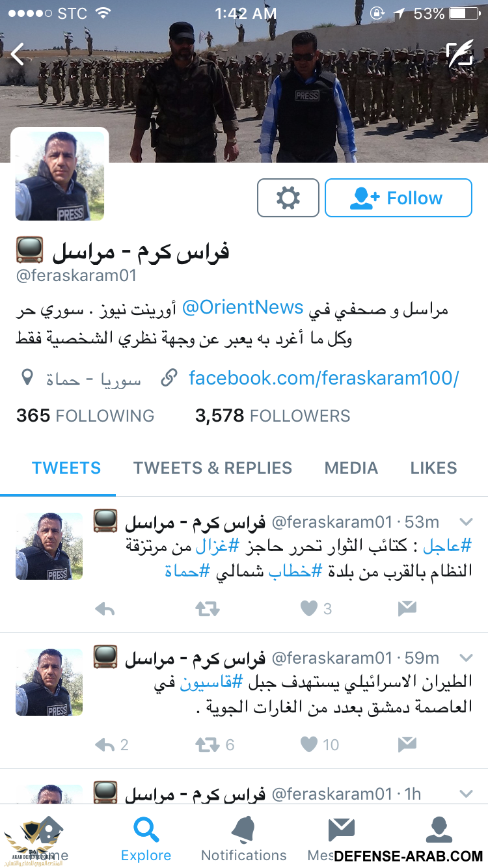The image size is (488, 868).
Task: Switch to Tweets & Replies tab
Action: click(x=213, y=468)
